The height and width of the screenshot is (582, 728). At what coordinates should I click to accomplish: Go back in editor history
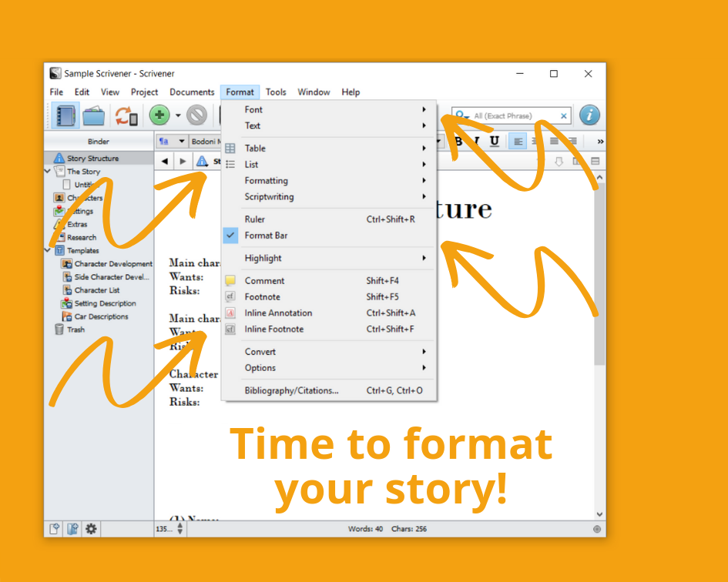click(164, 162)
